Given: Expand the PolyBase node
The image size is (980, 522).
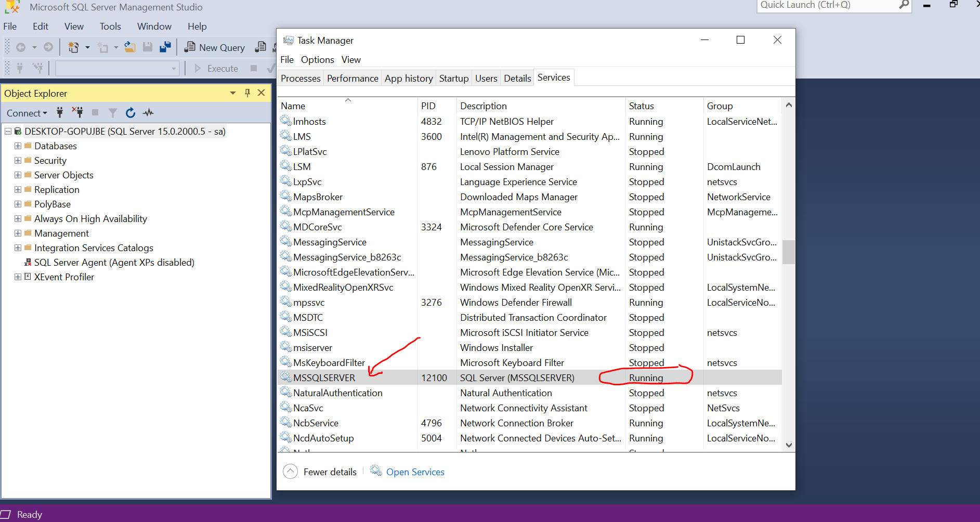Looking at the screenshot, I should pos(18,204).
